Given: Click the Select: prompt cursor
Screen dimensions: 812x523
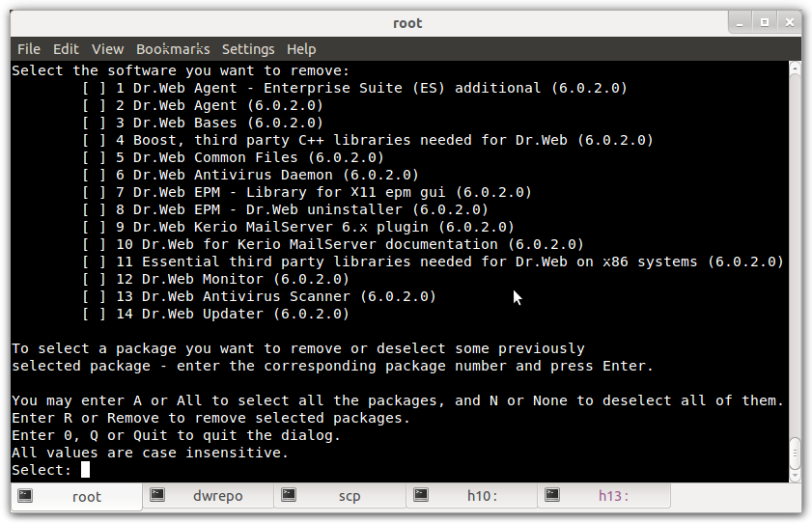Looking at the screenshot, I should [85, 470].
